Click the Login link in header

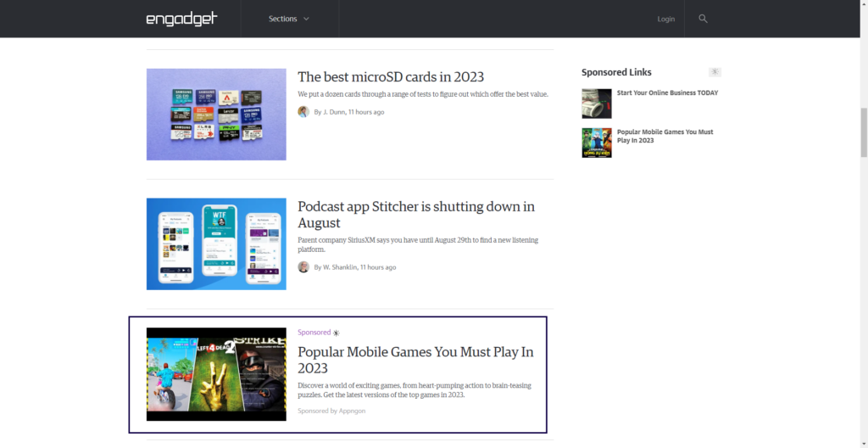coord(666,19)
